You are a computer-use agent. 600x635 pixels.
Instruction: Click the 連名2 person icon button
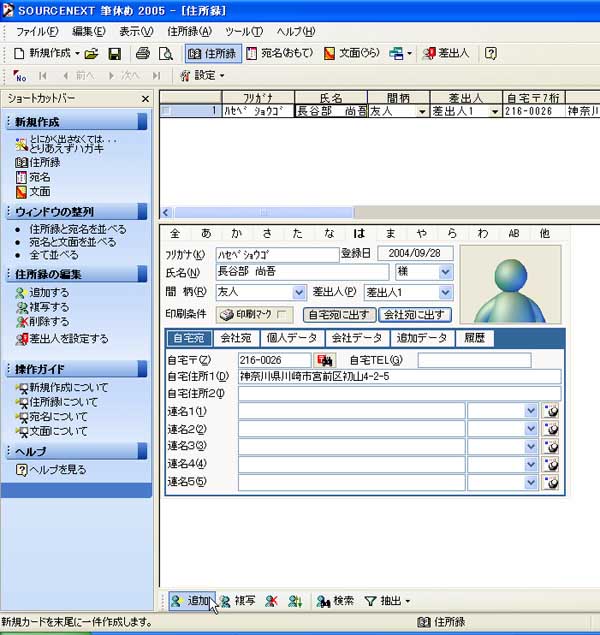[x=551, y=428]
